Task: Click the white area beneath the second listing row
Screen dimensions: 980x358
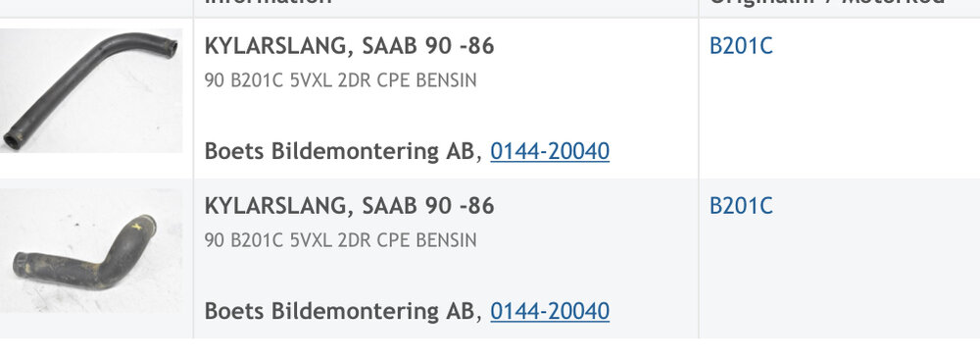Action: pyautogui.click(x=490, y=348)
